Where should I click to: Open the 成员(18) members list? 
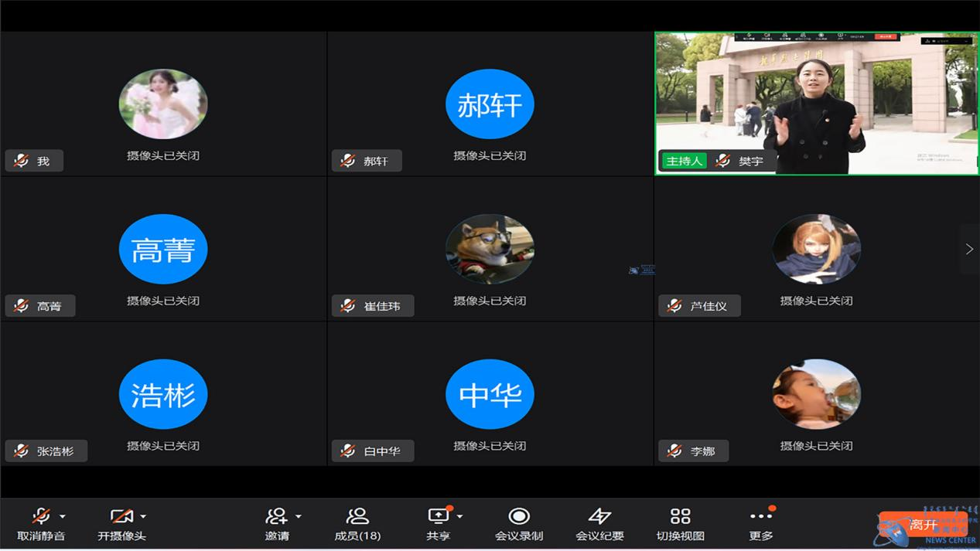pyautogui.click(x=357, y=516)
